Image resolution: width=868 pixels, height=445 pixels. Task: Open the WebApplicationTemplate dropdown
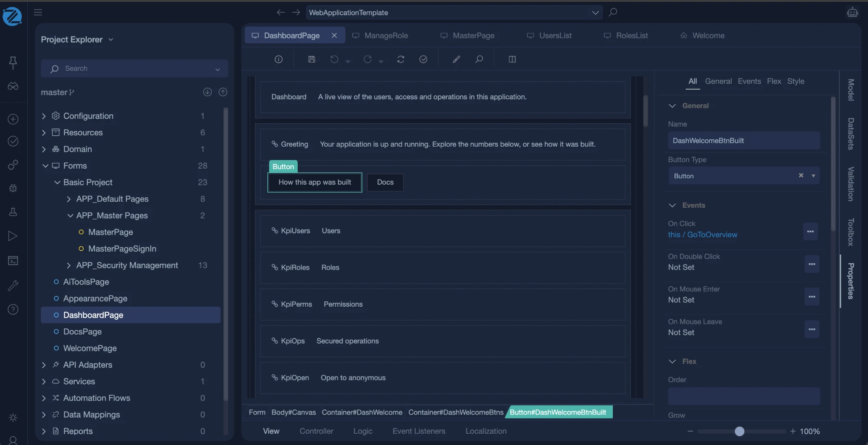click(x=595, y=13)
